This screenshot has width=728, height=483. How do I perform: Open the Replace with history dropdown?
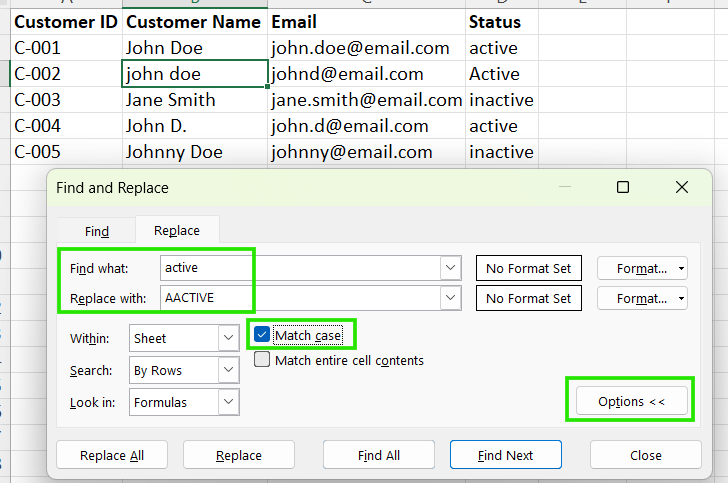(450, 298)
